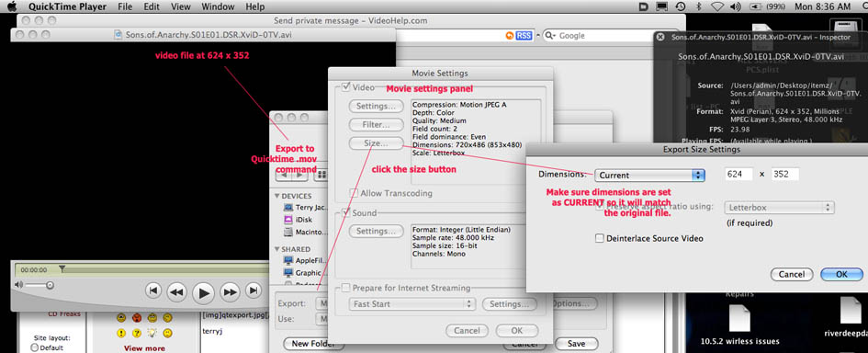The height and width of the screenshot is (353, 868).
Task: Toggle the Allow Transcoding checkbox
Action: pyautogui.click(x=354, y=193)
